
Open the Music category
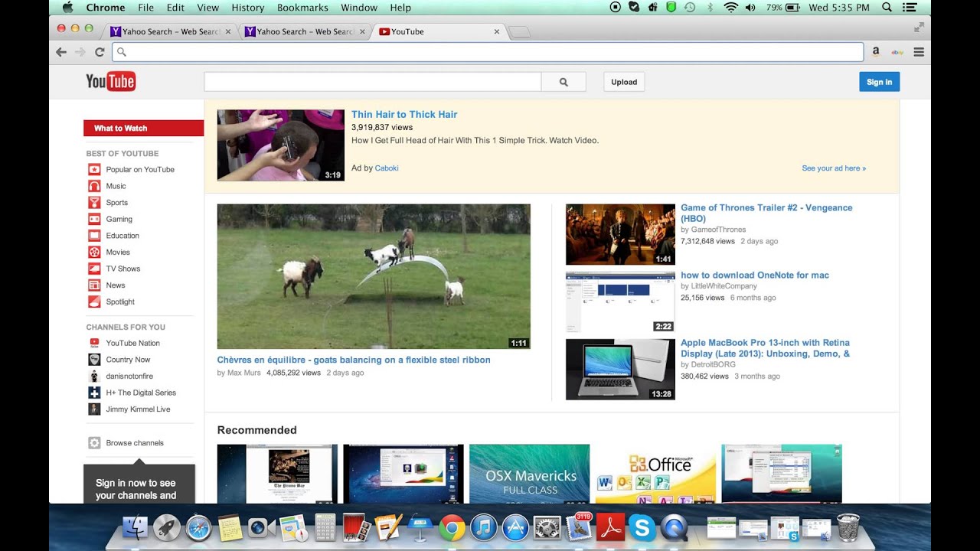pyautogui.click(x=116, y=186)
